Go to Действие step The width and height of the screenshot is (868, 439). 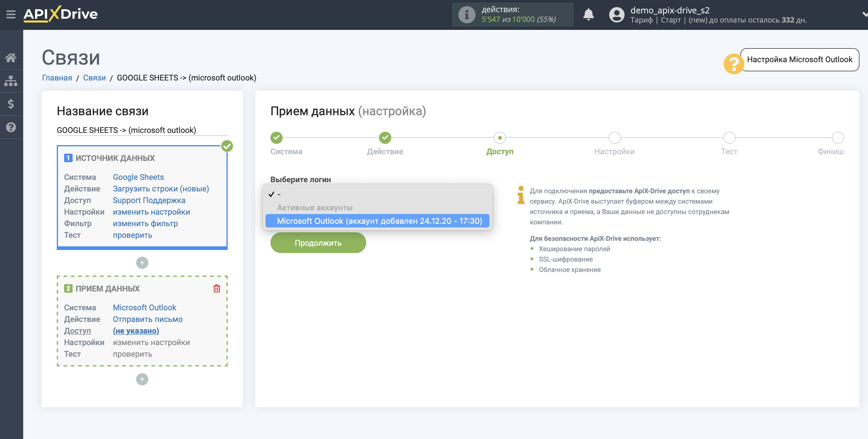[x=385, y=138]
